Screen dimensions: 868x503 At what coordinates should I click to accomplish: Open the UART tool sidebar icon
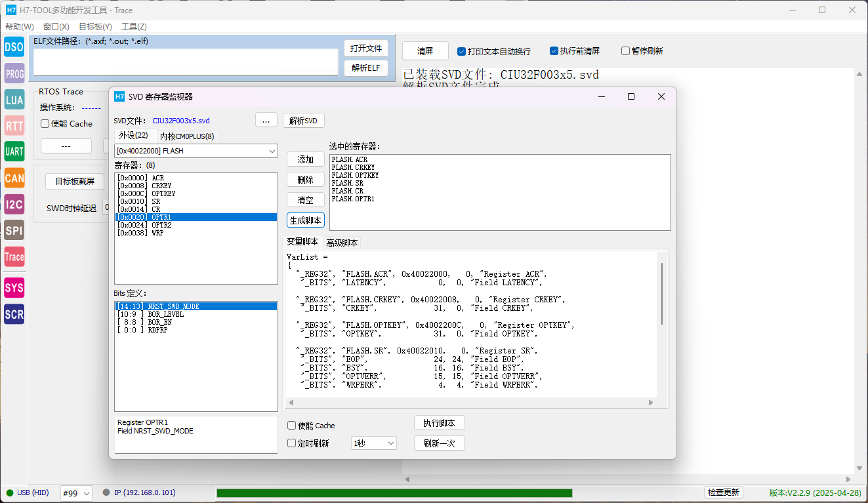pos(14,151)
